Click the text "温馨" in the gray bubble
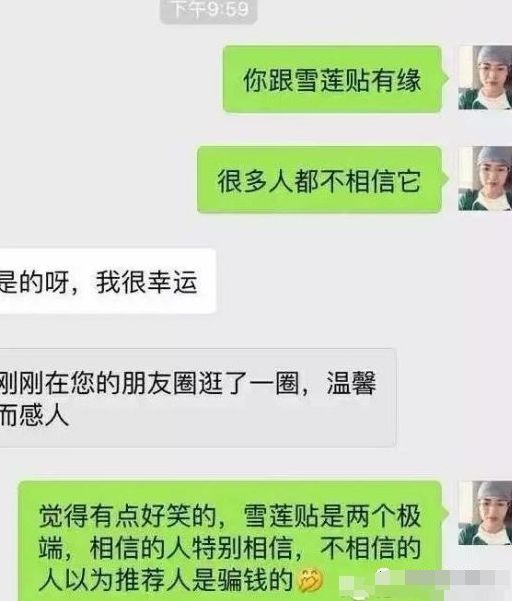The image size is (512, 601). click(351, 383)
